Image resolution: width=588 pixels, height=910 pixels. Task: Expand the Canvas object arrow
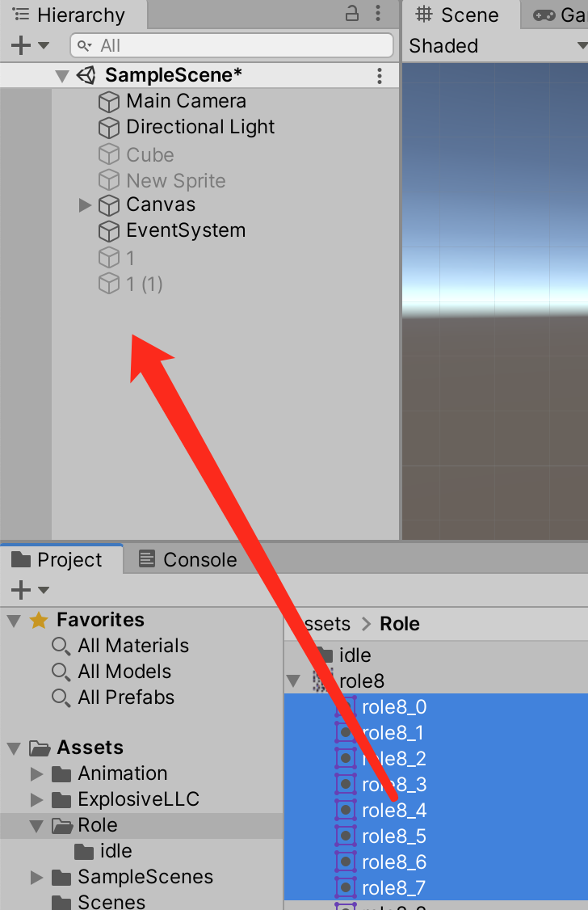(85, 204)
